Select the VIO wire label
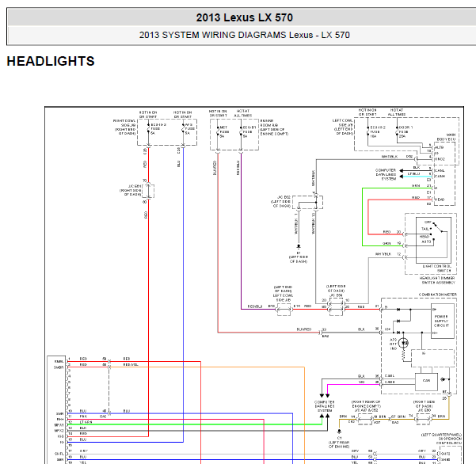 361,382
